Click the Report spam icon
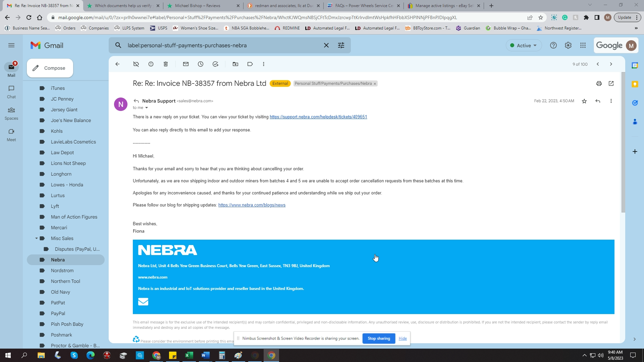Viewport: 644px width, 362px height. [x=151, y=64]
